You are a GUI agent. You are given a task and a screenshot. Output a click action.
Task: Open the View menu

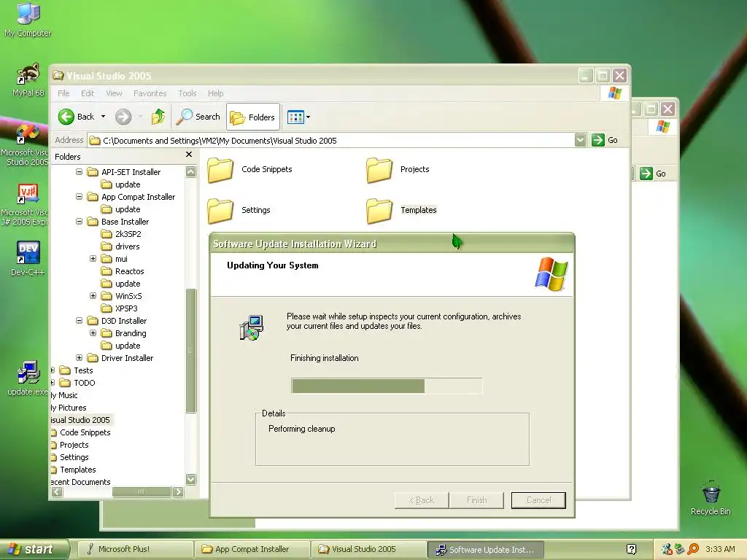click(114, 93)
